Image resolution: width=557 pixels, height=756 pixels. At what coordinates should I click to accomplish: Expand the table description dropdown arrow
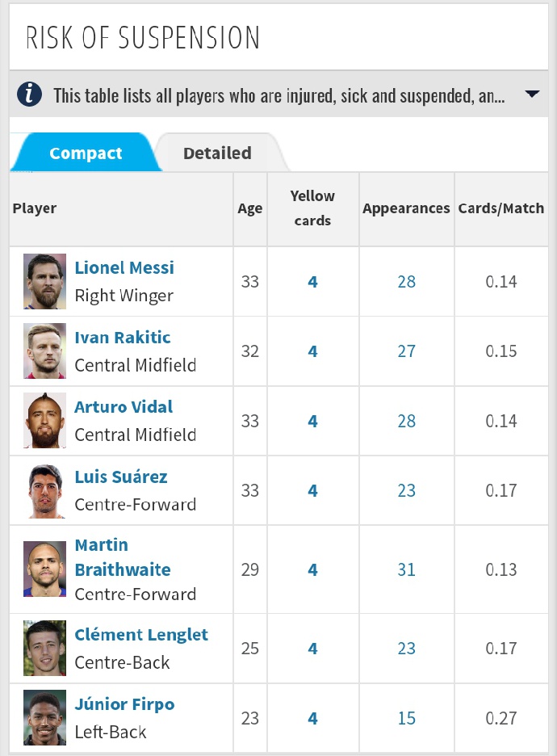(x=531, y=94)
